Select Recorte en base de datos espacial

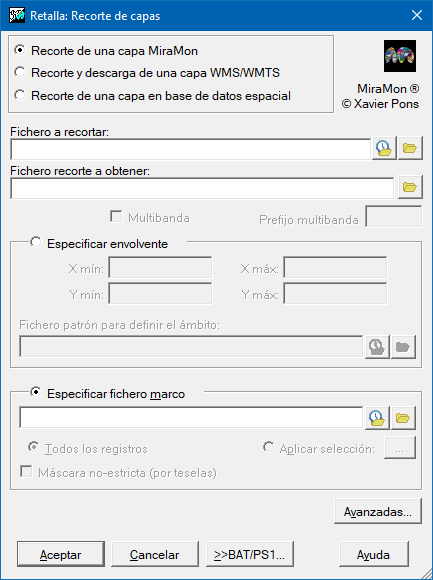point(152,96)
